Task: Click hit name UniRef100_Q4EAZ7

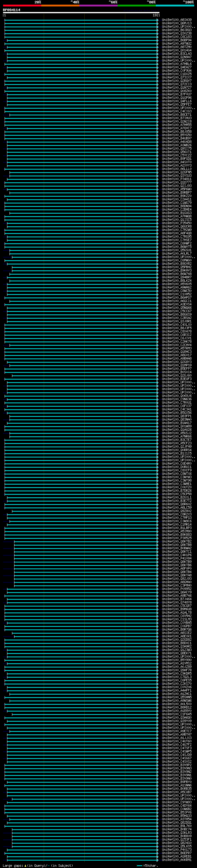Action: (176, 67)
